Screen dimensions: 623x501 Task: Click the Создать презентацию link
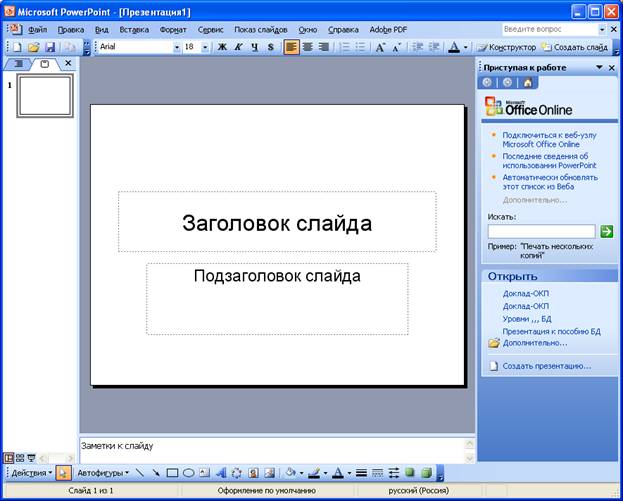point(546,366)
